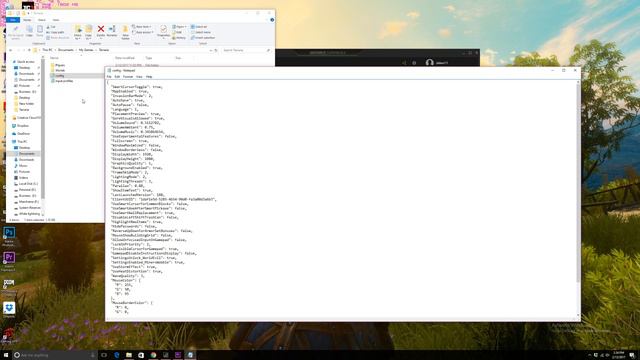Image resolution: width=640 pixels, height=360 pixels.
Task: Click Copy path in the Explorer ribbon
Action: click(55, 32)
